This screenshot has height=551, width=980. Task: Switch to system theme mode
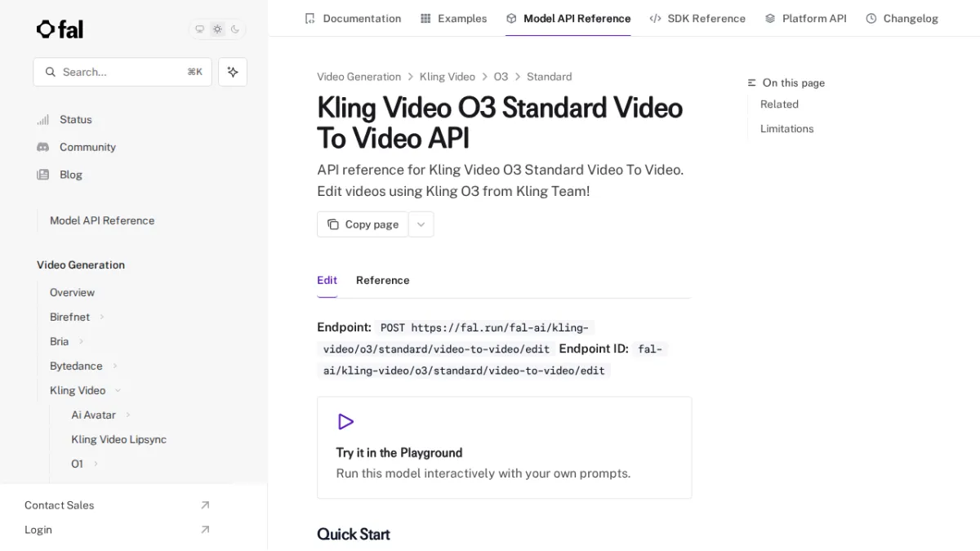click(x=199, y=29)
